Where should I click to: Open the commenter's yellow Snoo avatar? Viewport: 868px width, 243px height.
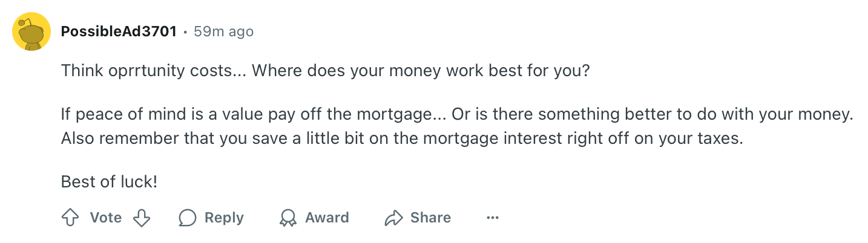point(31,31)
